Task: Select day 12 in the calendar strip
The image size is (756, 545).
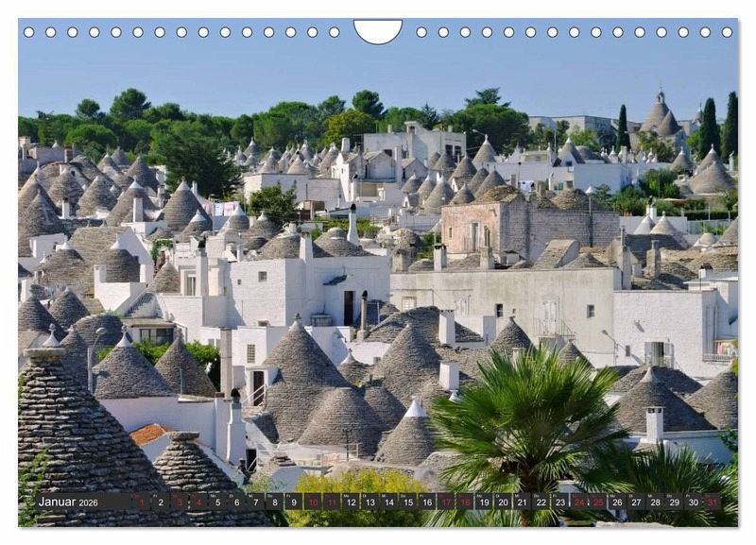Action: [351, 502]
